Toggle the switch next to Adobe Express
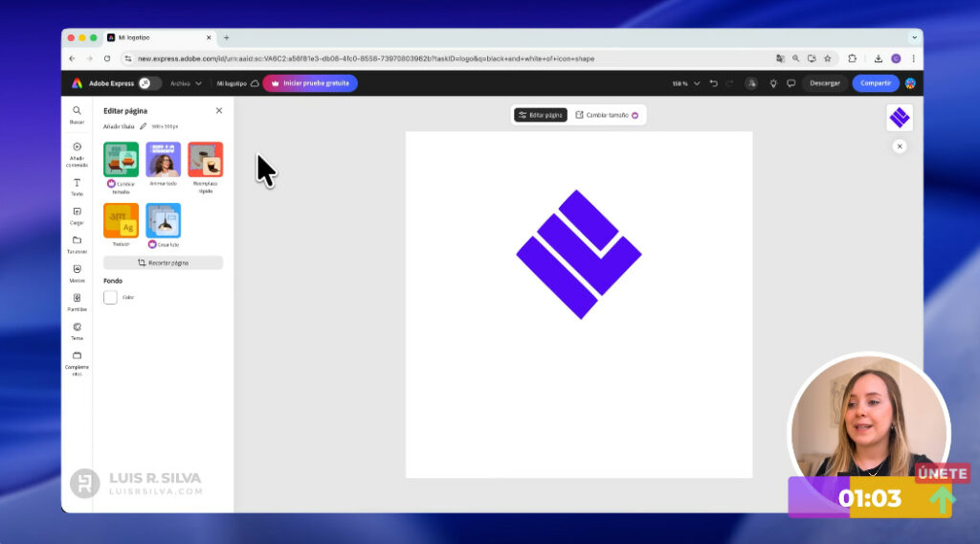The width and height of the screenshot is (980, 544). tap(149, 83)
